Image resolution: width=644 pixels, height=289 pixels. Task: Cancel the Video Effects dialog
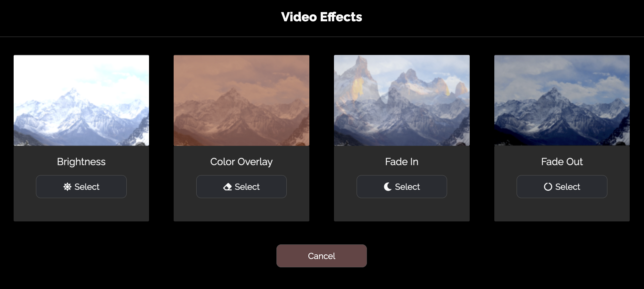(x=322, y=256)
